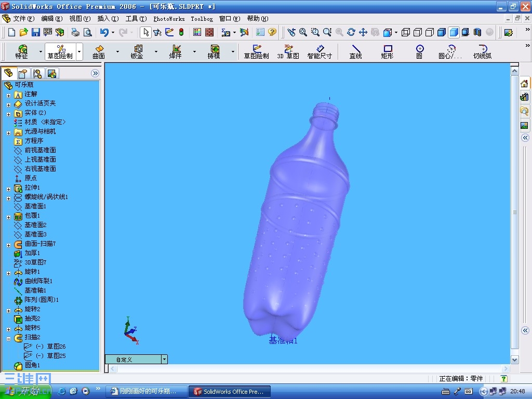Viewport: 532px width, 399px height.
Task: Open the Mold tools (铸模) toolbar
Action: point(214,51)
